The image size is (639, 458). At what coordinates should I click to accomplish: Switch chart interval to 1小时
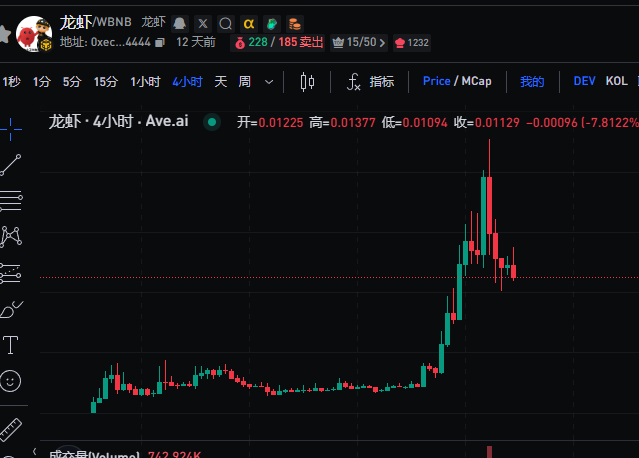pos(145,81)
